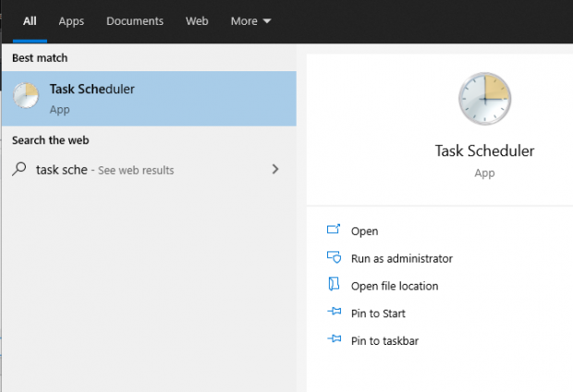Click the Open file location icon
573x392 pixels.
(334, 284)
